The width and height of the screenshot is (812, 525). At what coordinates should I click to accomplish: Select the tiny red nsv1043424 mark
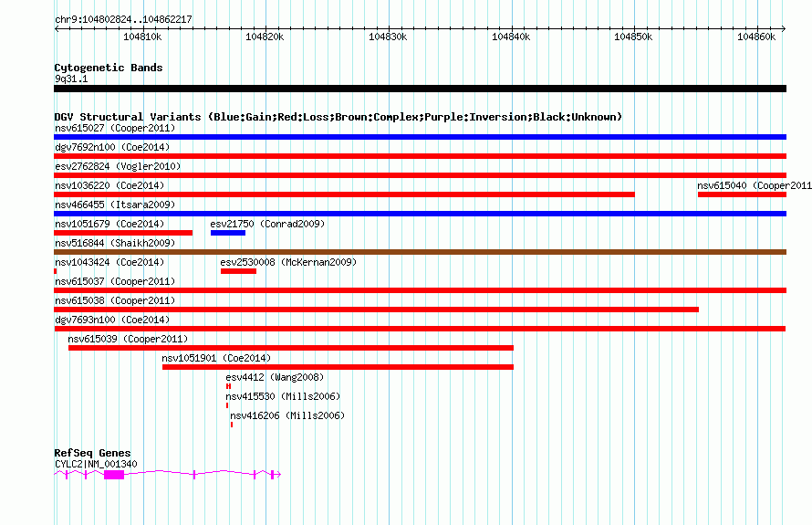[x=56, y=271]
